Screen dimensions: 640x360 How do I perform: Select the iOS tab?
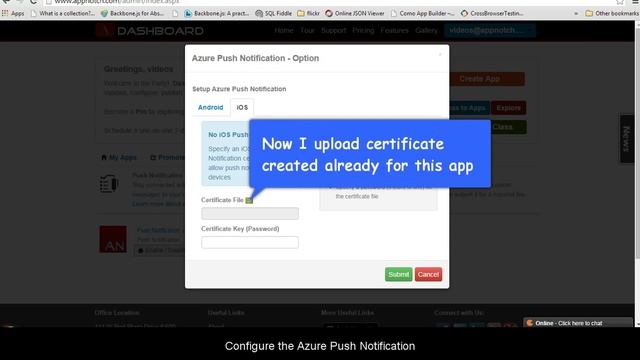point(242,107)
